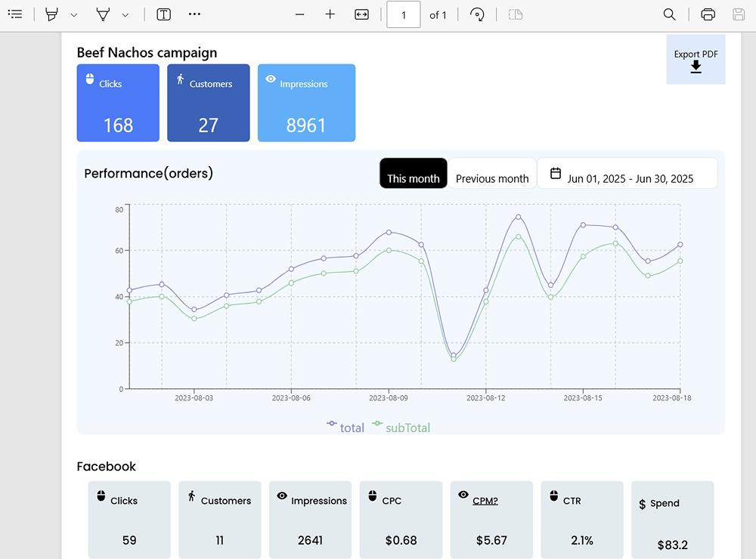This screenshot has width=756, height=559.
Task: Toggle the total series in chart legend
Action: point(345,428)
